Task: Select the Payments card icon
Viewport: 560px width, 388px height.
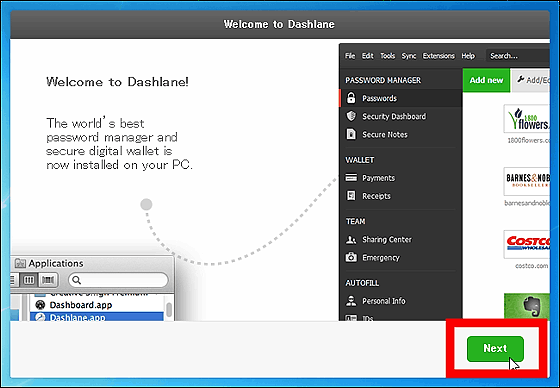Action: click(351, 178)
